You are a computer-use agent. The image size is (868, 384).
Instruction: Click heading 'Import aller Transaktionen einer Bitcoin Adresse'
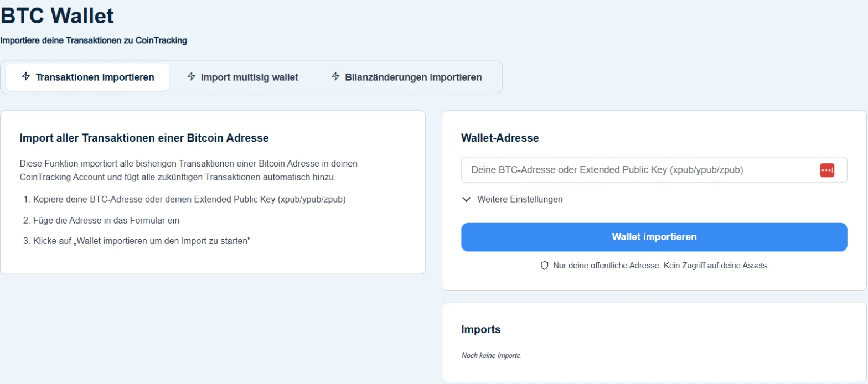144,138
